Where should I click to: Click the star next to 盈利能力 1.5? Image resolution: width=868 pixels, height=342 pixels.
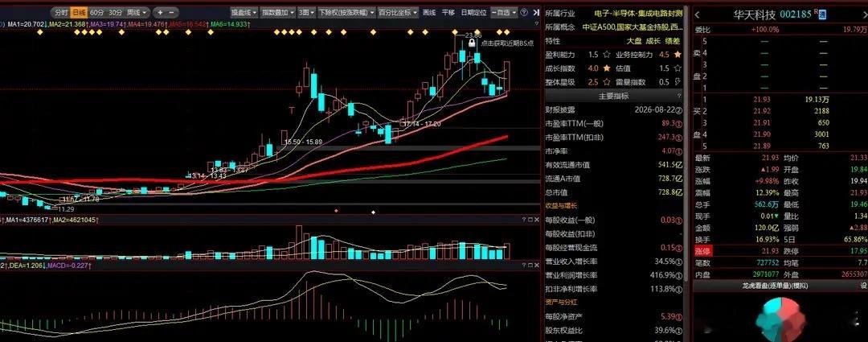(x=608, y=55)
